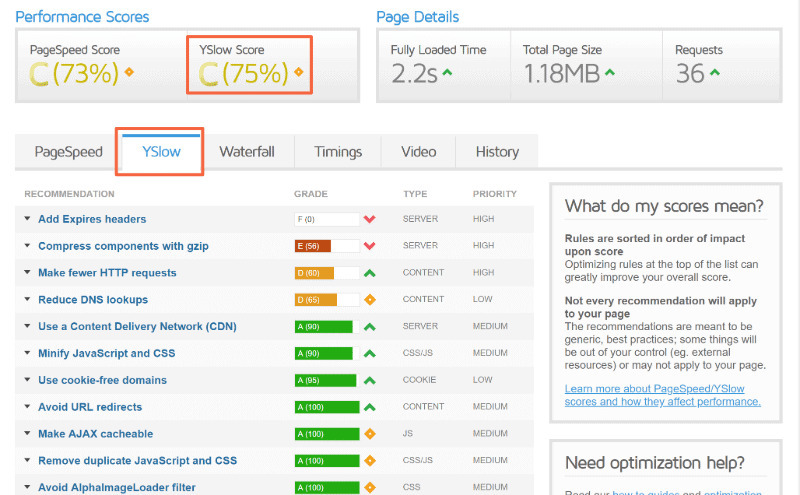Open Make AJAX cacheable link
This screenshot has width=800, height=495.
(x=95, y=434)
